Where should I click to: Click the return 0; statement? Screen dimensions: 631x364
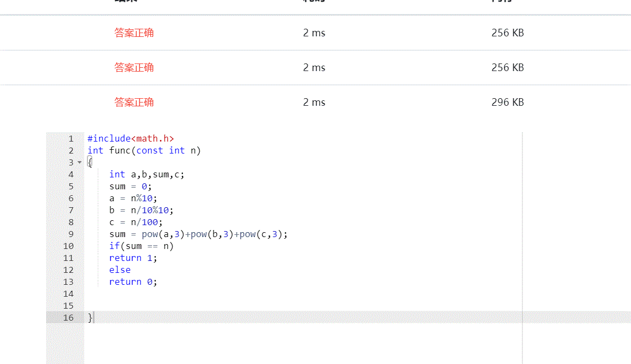[132, 282]
